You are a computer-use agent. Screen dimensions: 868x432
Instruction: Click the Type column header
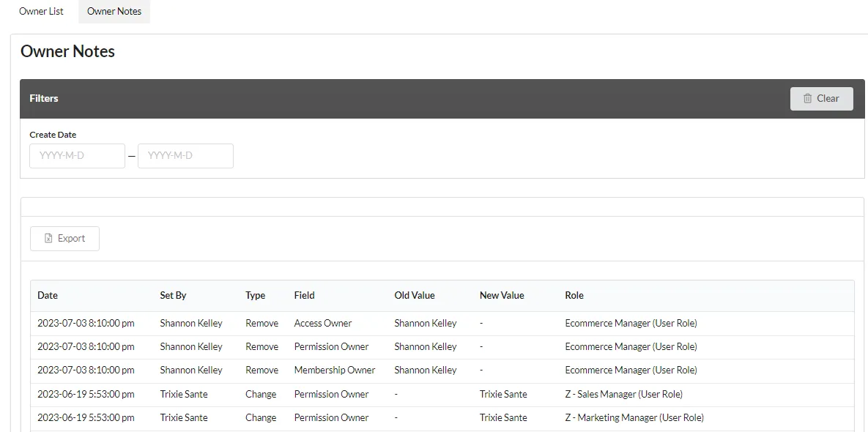point(255,295)
